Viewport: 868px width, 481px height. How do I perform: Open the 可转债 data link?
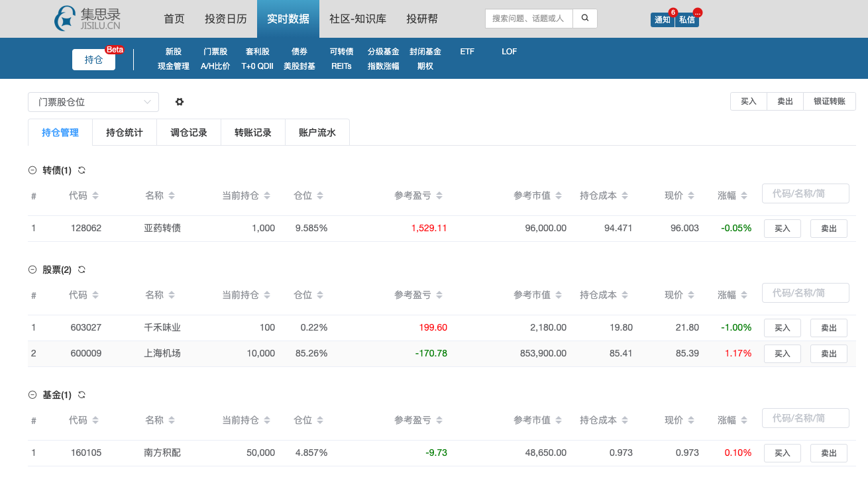tap(341, 52)
